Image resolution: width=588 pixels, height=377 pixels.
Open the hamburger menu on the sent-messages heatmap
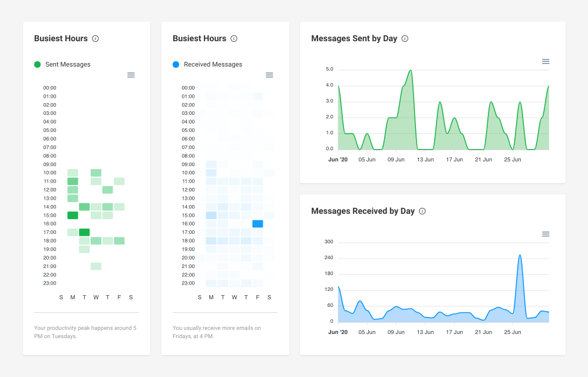131,75
